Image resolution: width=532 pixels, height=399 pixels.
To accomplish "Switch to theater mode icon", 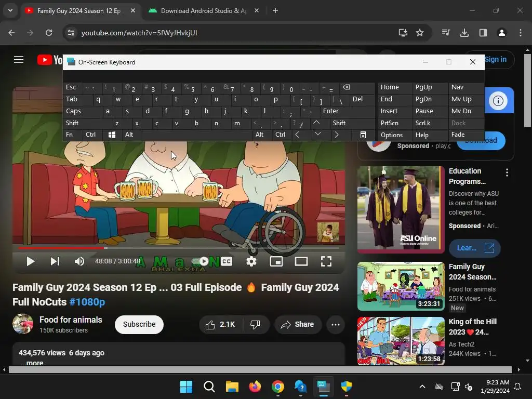I will coord(301,261).
